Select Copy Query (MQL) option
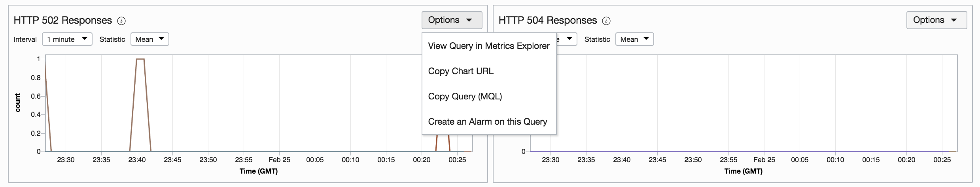980x187 pixels. [x=465, y=97]
